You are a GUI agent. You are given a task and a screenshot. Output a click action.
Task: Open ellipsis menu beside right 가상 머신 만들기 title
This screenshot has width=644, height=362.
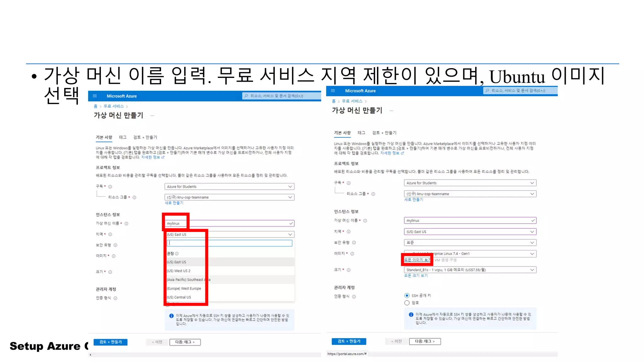[391, 111]
